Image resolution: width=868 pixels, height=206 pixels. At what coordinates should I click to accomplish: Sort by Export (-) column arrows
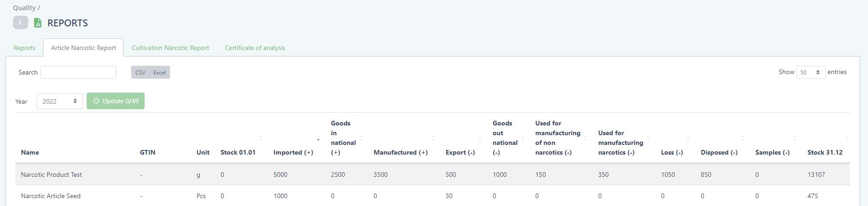point(480,138)
